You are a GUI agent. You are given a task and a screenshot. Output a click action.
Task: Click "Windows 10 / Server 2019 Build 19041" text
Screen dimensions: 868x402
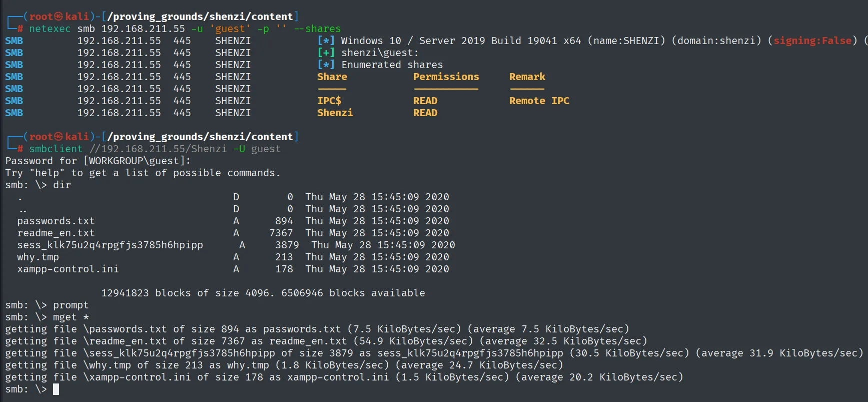(x=449, y=41)
